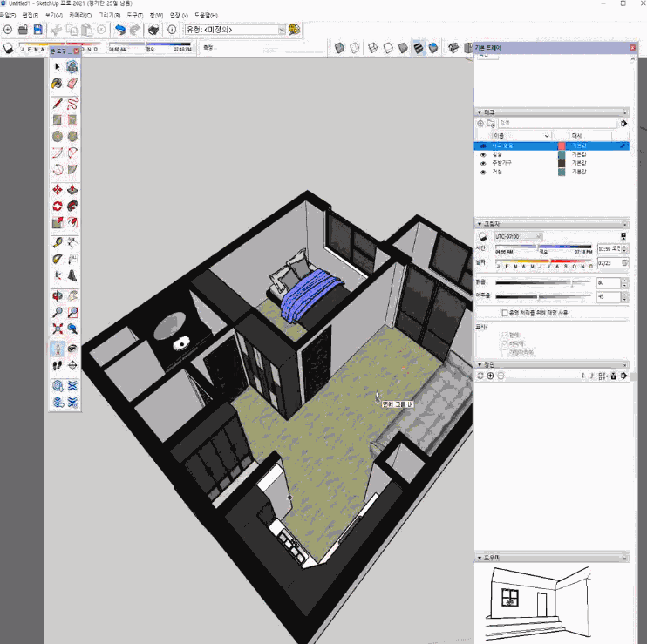
Task: Click scenes panel details arrow button
Action: (x=623, y=376)
